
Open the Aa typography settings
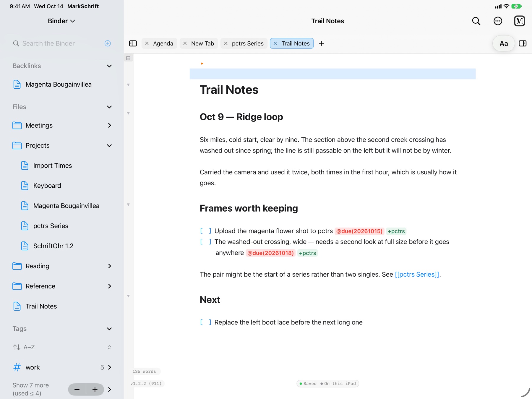tap(504, 43)
